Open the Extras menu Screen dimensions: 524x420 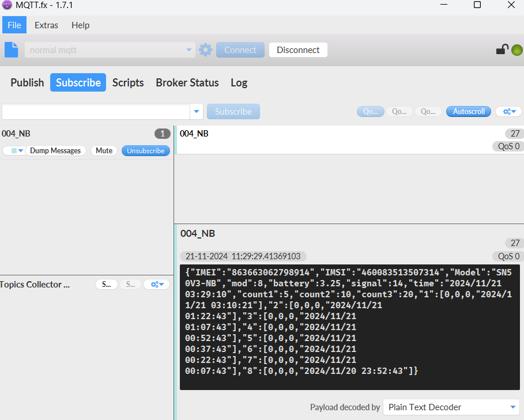click(47, 25)
